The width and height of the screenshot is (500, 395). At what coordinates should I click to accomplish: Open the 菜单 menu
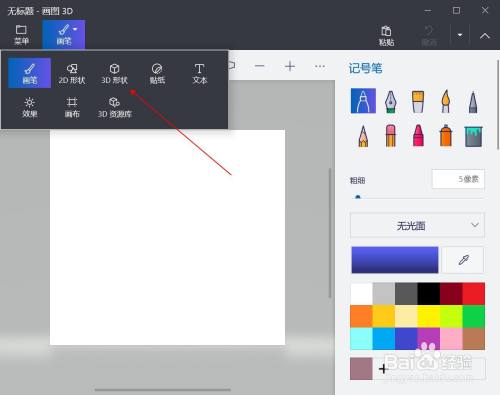tap(21, 35)
